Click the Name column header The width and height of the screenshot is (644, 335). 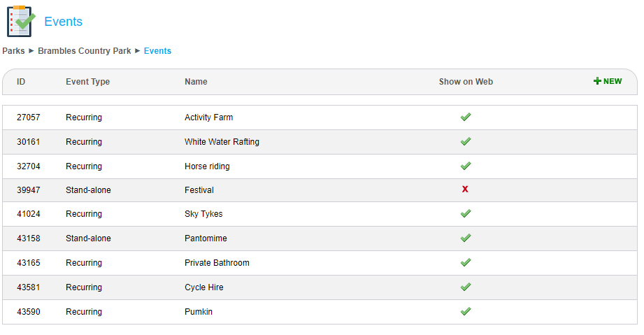pyautogui.click(x=196, y=82)
